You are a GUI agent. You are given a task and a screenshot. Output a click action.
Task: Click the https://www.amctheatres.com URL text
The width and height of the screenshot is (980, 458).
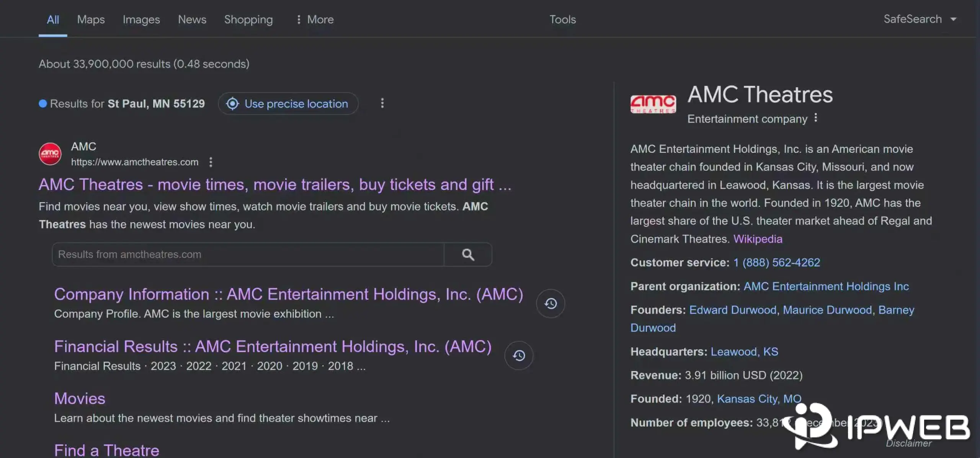click(135, 162)
